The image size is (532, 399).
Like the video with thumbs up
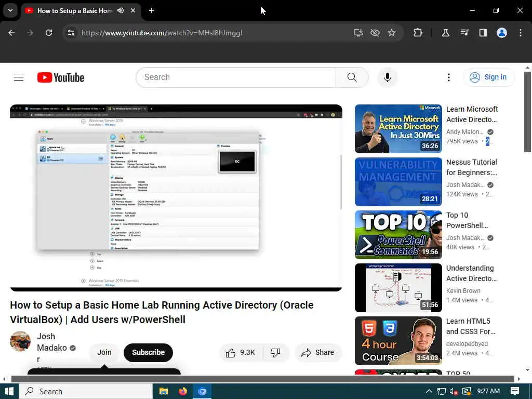click(240, 353)
